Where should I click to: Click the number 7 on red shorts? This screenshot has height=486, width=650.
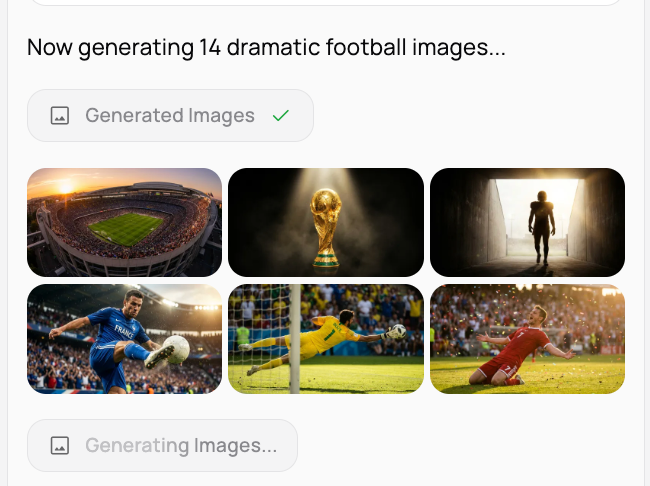click(508, 368)
